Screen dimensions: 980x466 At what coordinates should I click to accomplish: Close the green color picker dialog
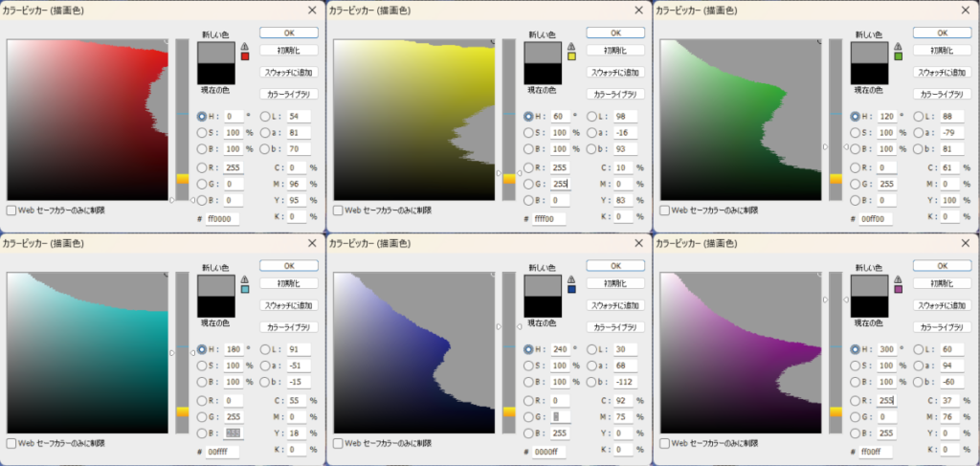pyautogui.click(x=966, y=10)
